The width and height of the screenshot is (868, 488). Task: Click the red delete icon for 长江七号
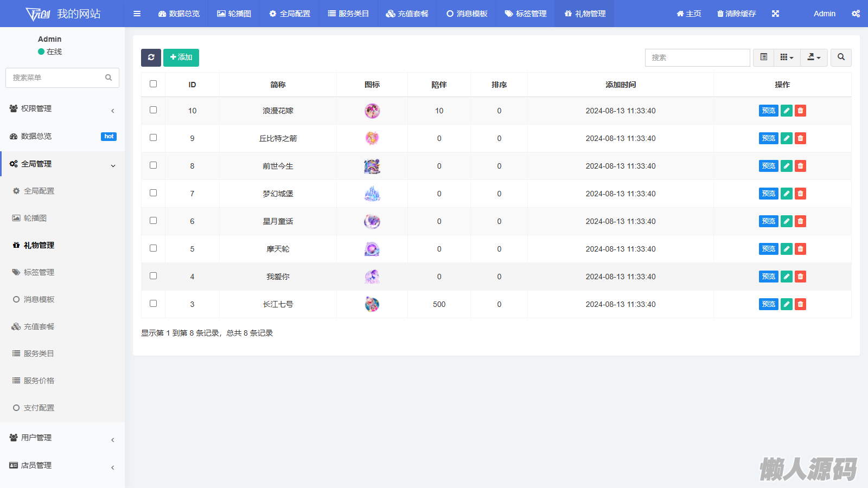point(800,304)
